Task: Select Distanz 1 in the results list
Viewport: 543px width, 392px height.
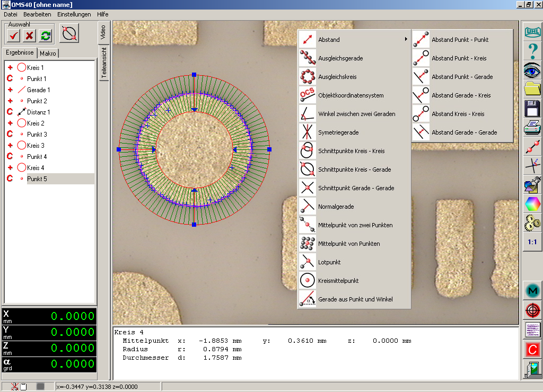Action: click(x=38, y=112)
